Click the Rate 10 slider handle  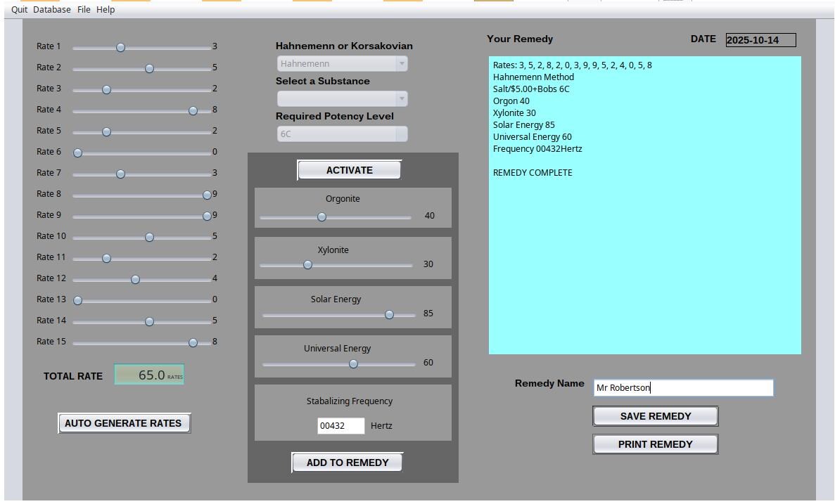pos(150,238)
